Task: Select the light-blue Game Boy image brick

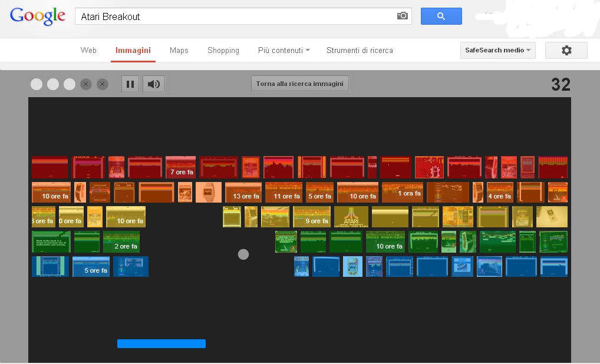Action: [352, 266]
